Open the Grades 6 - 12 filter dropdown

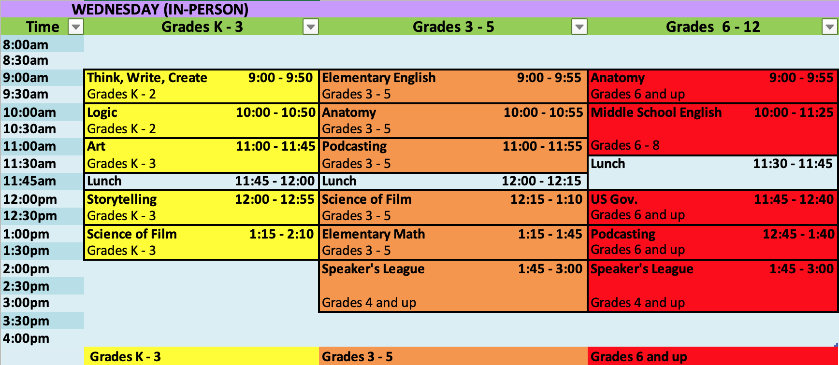tap(830, 27)
